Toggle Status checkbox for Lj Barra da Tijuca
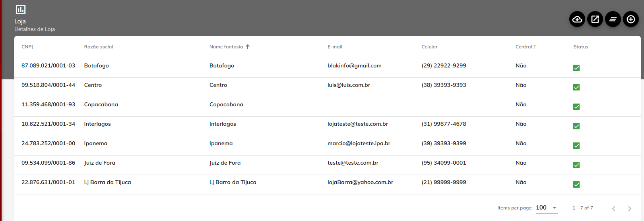The width and height of the screenshot is (644, 221). 576,184
